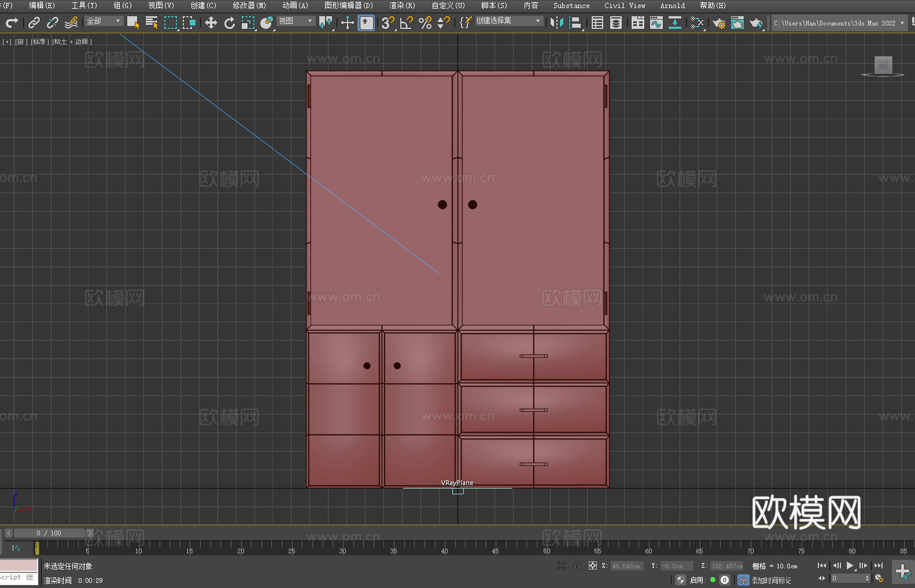Toggle Absolute/Offset transform type-in mode
This screenshot has height=588, width=915.
[592, 565]
